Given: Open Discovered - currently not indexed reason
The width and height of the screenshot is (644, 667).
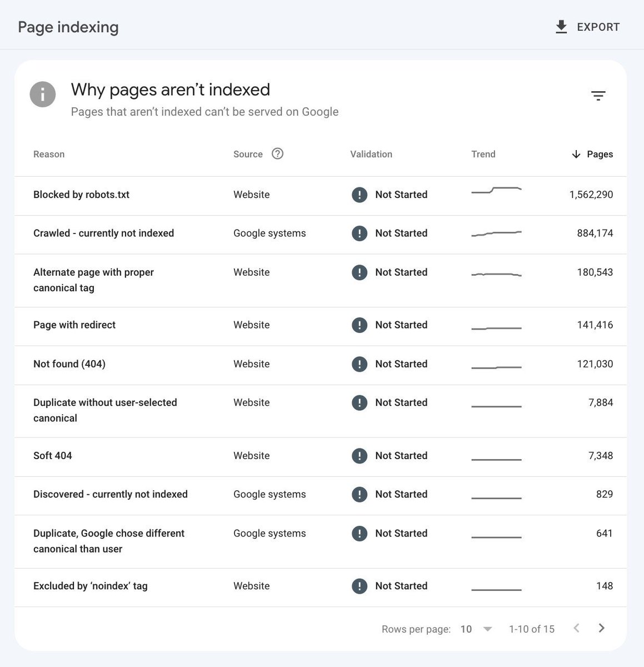Looking at the screenshot, I should [x=111, y=494].
